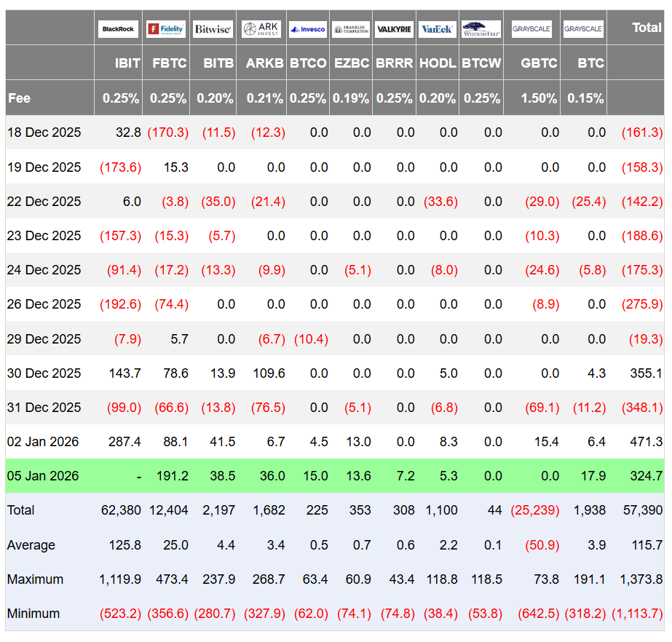Click the (33.6) HODL value

tap(440, 202)
